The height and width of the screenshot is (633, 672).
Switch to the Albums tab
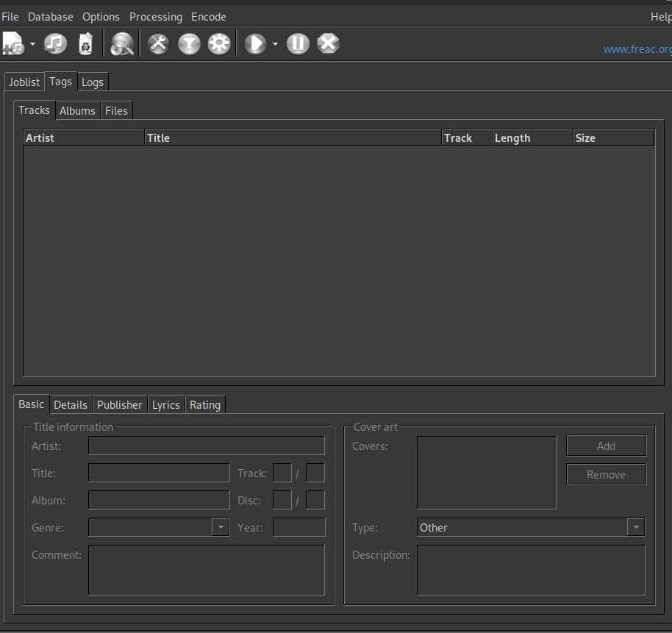click(x=77, y=110)
